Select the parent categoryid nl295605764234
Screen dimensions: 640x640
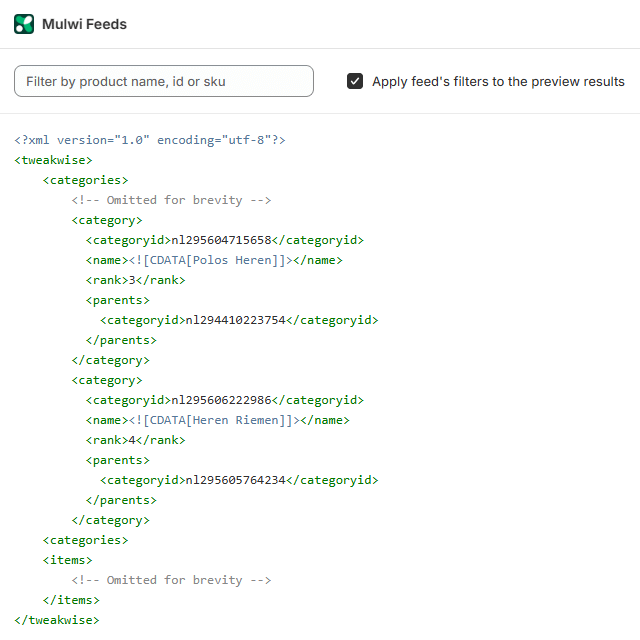(x=239, y=480)
